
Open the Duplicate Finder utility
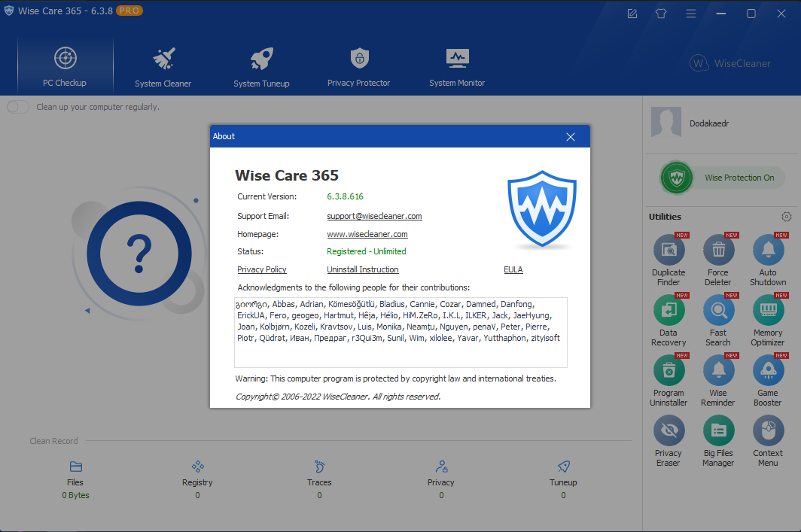[668, 251]
